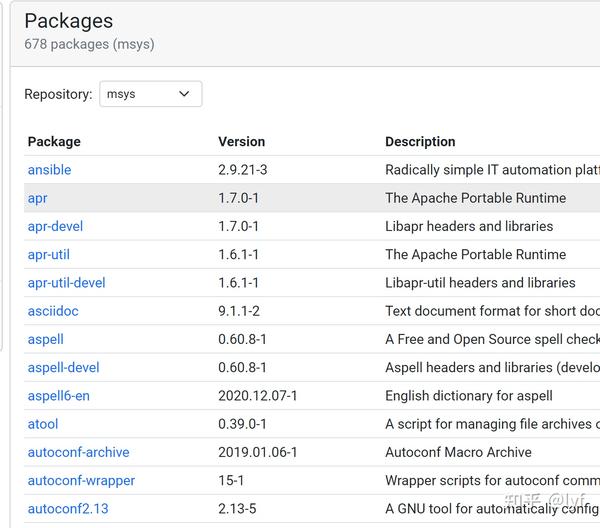600x528 pixels.
Task: Click 'Radically simple IT automation' description
Action: point(492,170)
